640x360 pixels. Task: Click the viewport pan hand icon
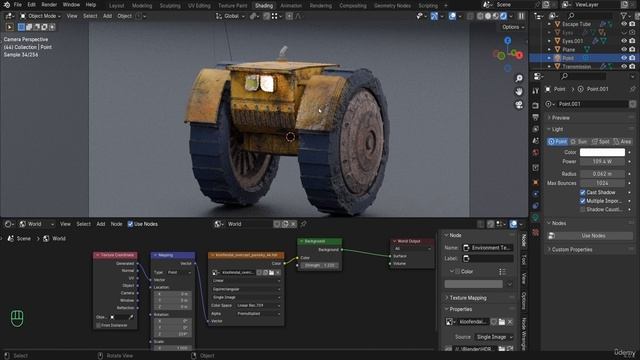pos(519,91)
